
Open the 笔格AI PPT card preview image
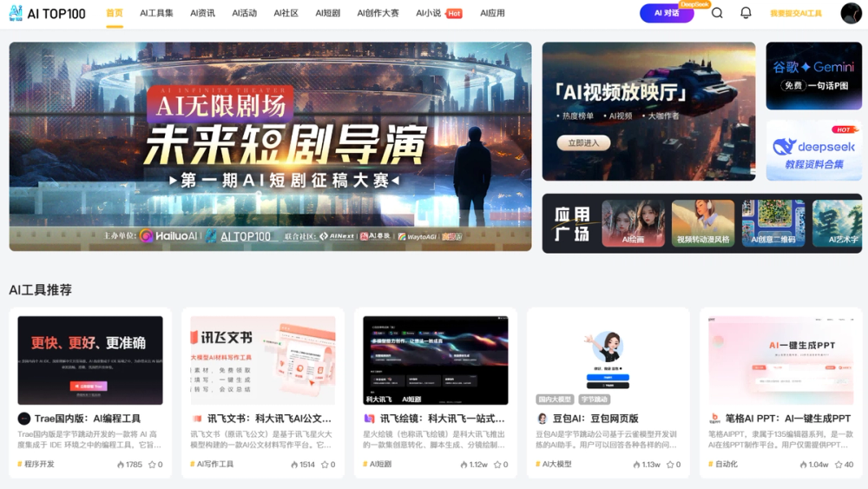(781, 360)
